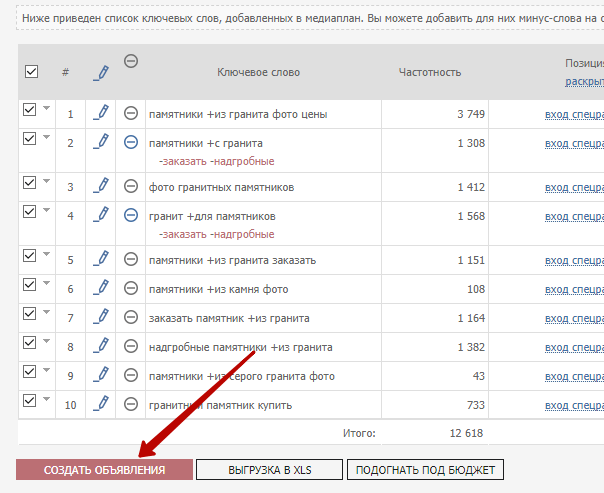
Task: Click pencil icon for row 5 keyword
Action: pyautogui.click(x=100, y=260)
